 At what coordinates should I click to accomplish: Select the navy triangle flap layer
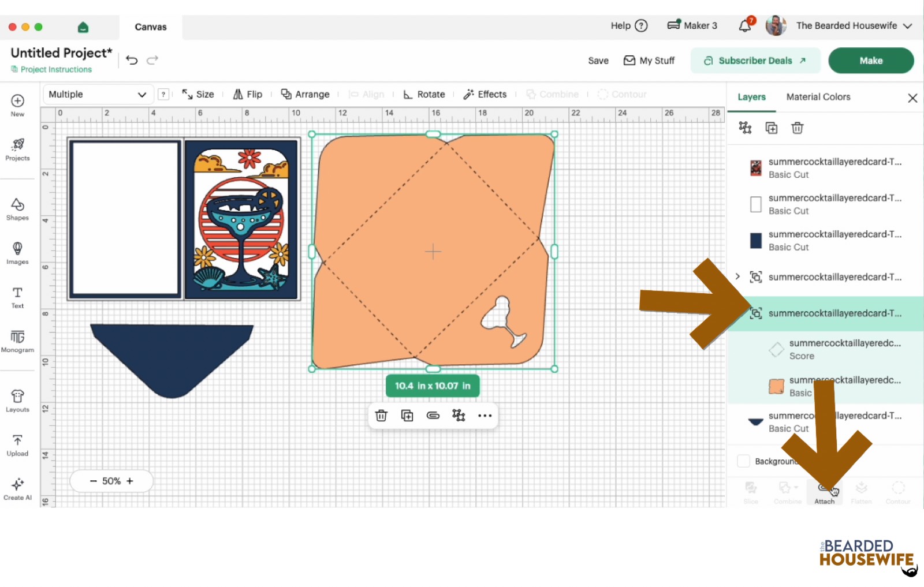pos(825,422)
